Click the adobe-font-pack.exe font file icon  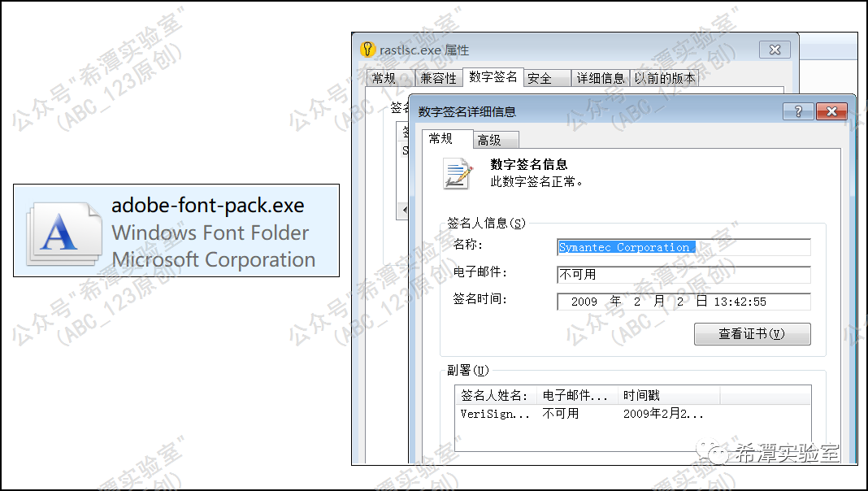click(63, 233)
